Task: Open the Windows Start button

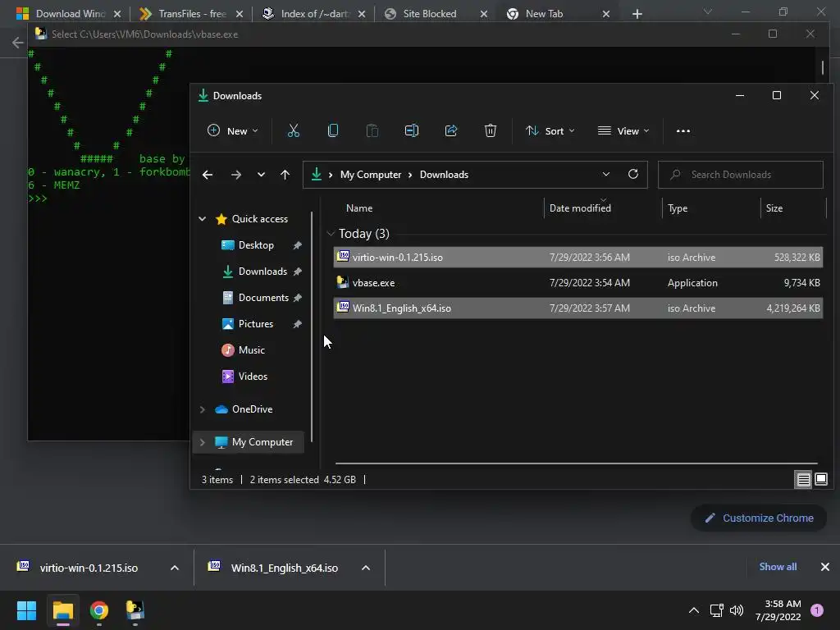Action: (26, 610)
